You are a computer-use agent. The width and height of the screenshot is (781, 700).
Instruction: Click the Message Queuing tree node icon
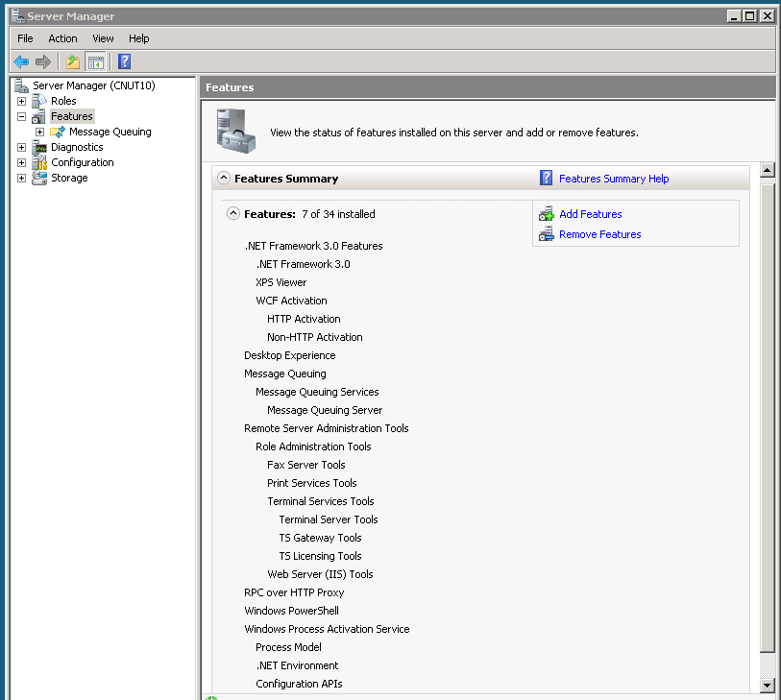pos(58,132)
